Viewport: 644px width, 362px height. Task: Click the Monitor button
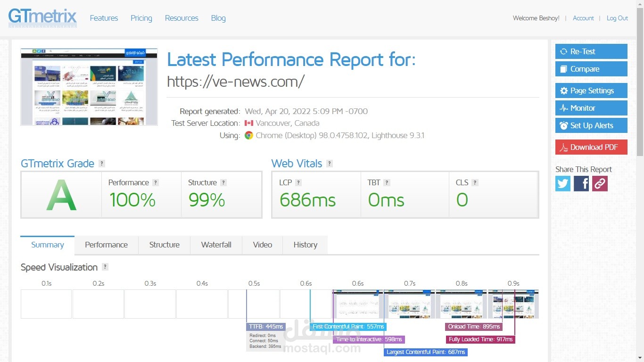click(591, 108)
